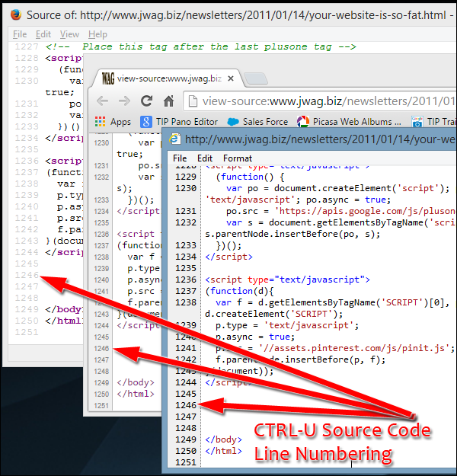457x476 pixels.
Task: Open the Picasa Web Albums bookmark
Action: tap(349, 122)
